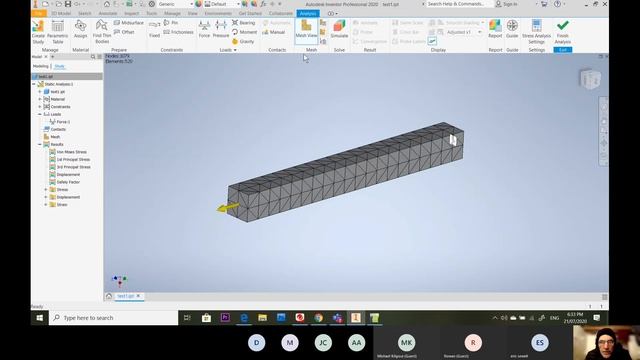Viewport: 640px width, 360px height.
Task: Switch to the Modeling browser tab
Action: point(40,66)
